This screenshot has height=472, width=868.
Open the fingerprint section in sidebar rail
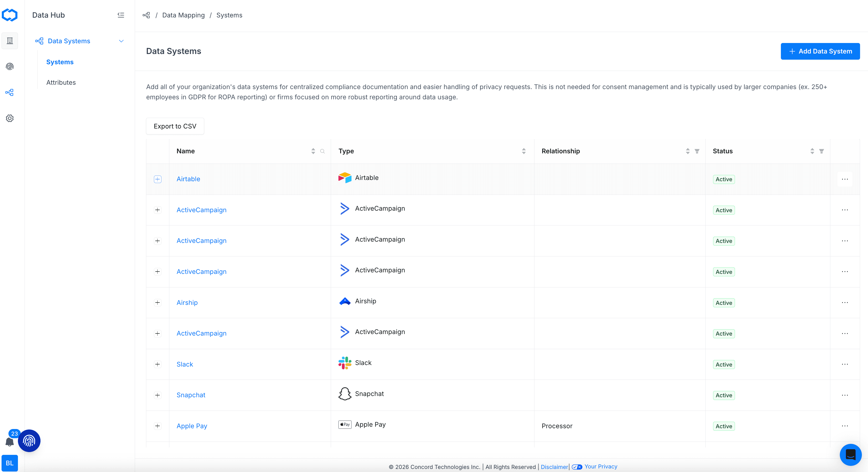(10, 67)
